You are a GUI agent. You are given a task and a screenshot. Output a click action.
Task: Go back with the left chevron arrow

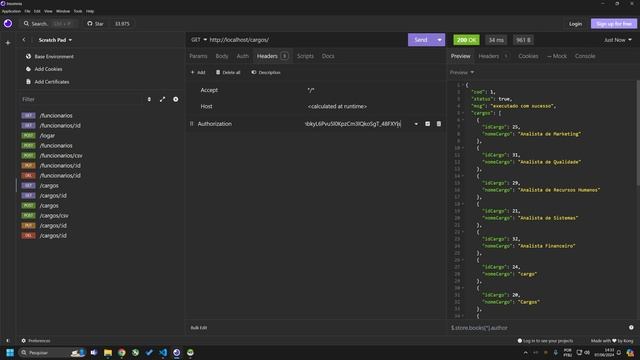(x=24, y=40)
